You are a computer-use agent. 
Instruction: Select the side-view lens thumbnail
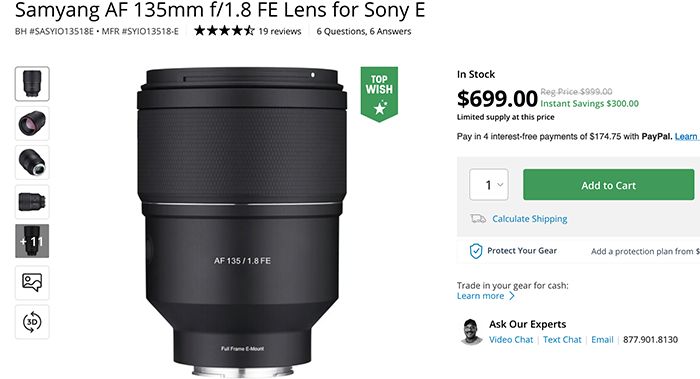click(32, 202)
